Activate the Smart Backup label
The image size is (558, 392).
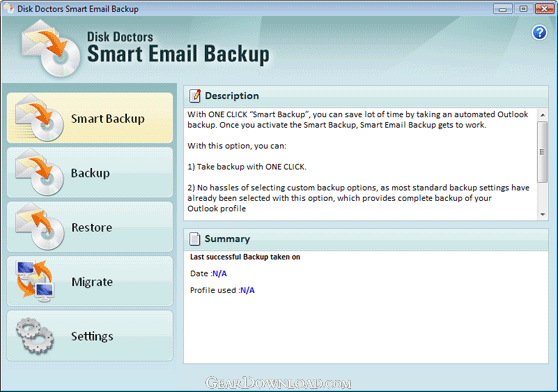tap(107, 118)
